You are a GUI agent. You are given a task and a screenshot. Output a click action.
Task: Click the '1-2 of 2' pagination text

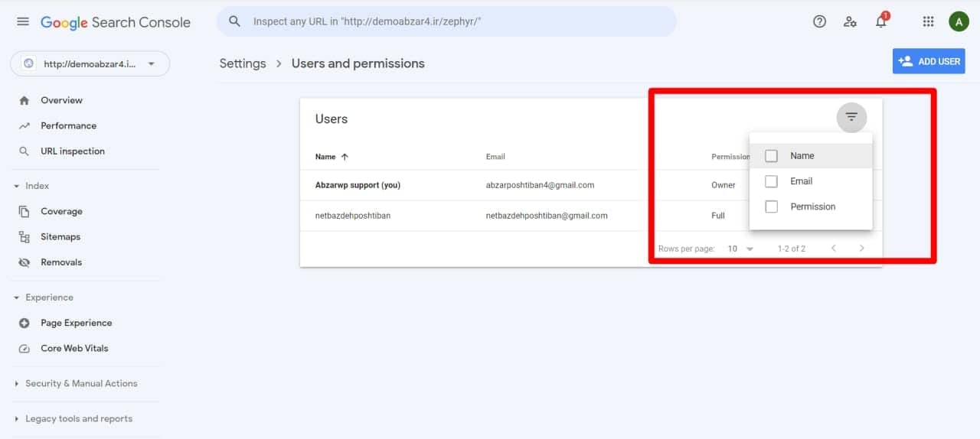tap(791, 249)
